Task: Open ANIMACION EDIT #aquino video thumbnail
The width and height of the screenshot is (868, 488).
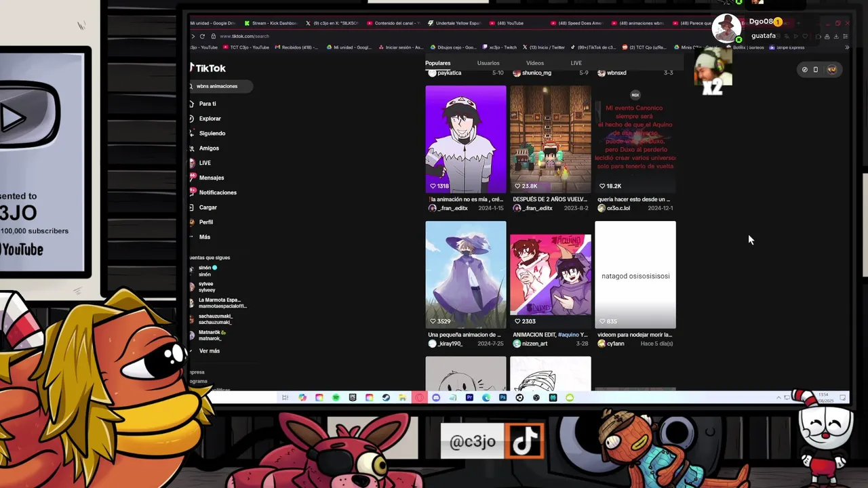Action: 551,274
